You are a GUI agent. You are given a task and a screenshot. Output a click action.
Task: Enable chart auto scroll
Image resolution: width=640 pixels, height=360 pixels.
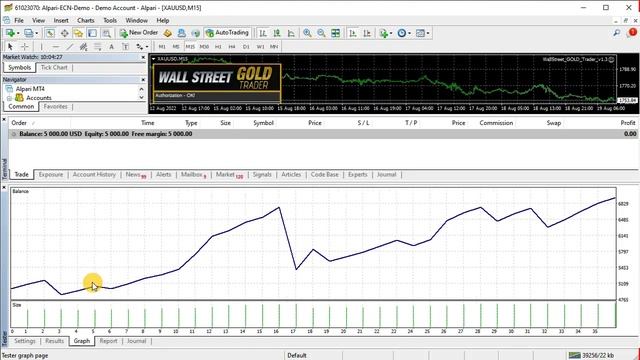(353, 33)
